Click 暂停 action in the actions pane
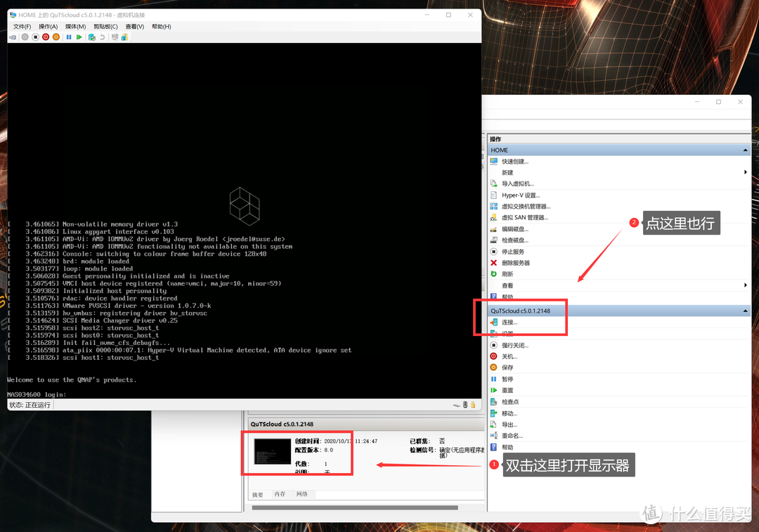Image resolution: width=759 pixels, height=532 pixels. (x=507, y=379)
